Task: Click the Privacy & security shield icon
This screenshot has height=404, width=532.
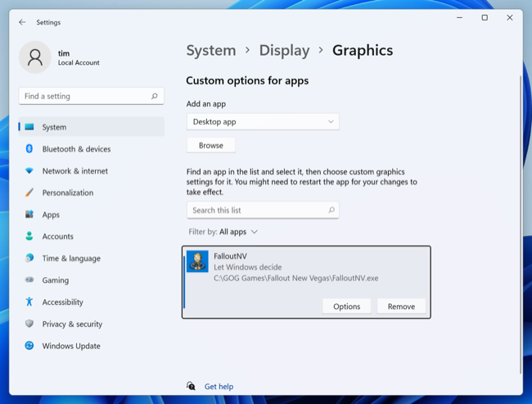Action: coord(29,324)
